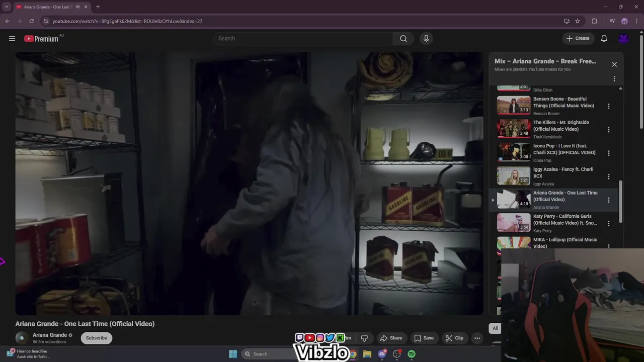Select the All filter chip
644x362 pixels.
(495, 328)
